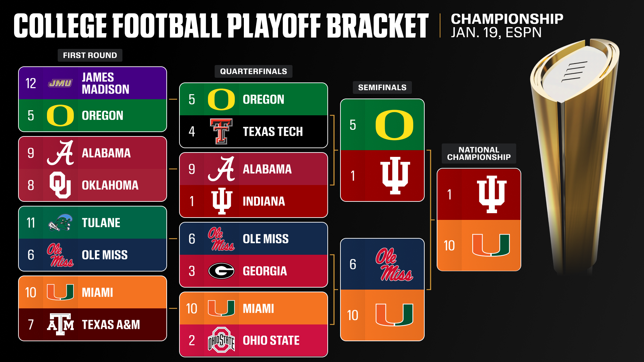Select the Quarterfinals heading
The image size is (644, 362).
tap(253, 71)
